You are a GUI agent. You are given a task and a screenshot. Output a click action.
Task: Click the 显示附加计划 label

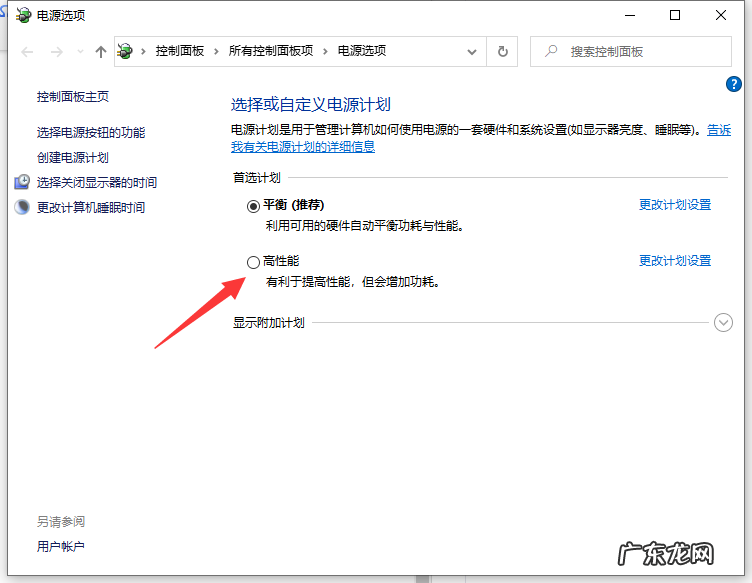(269, 323)
